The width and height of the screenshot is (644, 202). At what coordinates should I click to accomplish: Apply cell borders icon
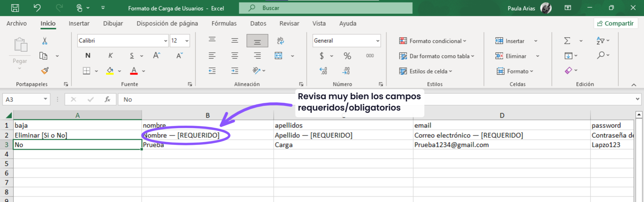click(86, 71)
